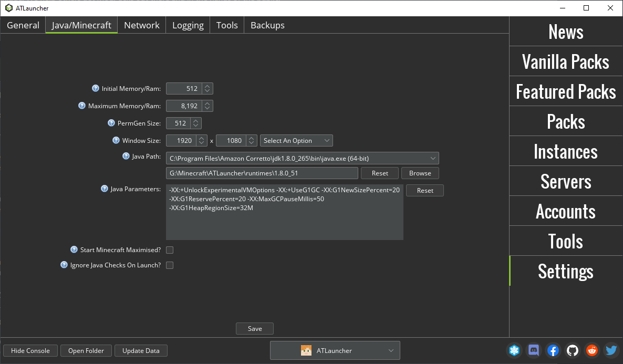
Task: Click the Java Parameters text area
Action: click(285, 212)
